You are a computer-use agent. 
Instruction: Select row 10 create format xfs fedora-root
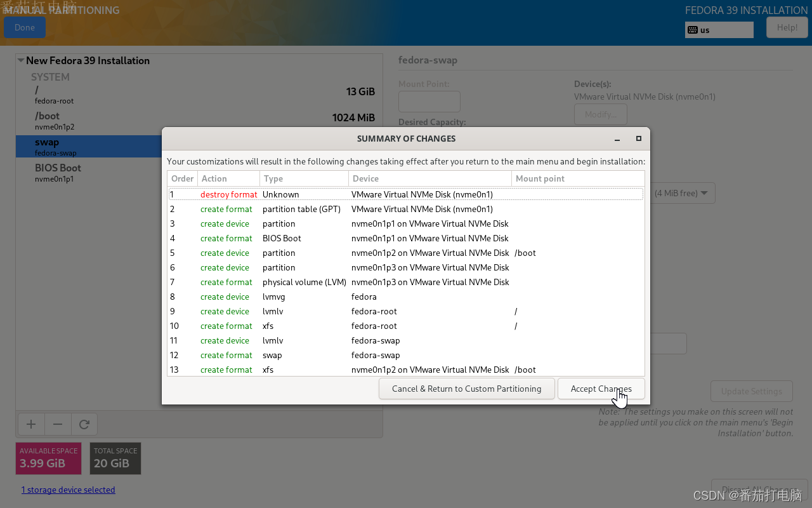(x=406, y=326)
